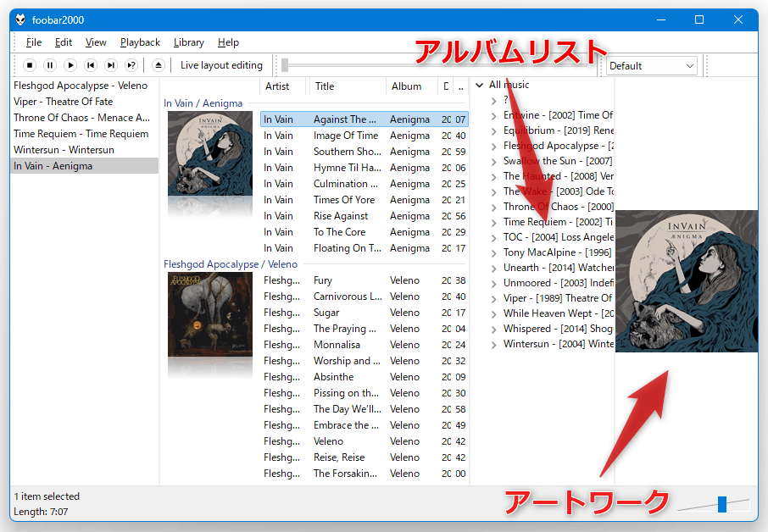Open the View menu
The width and height of the screenshot is (768, 532).
(96, 42)
